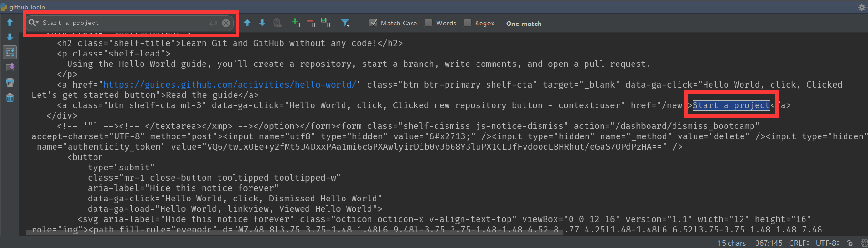
Task: Click the down-arrow icon in the left console gutter
Action: 10,37
